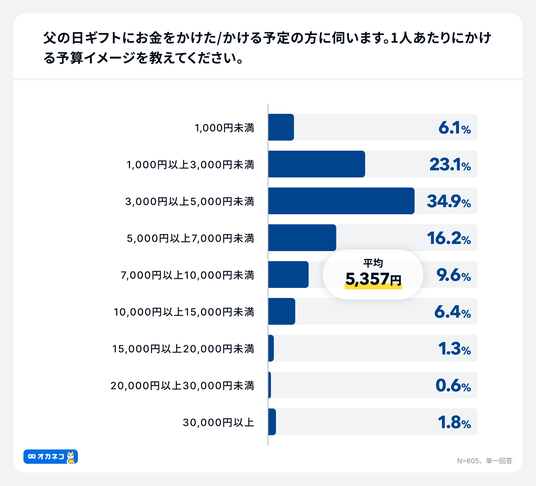Click the N=605 sample size note
Viewport: 536px width, 486px height.
484,461
